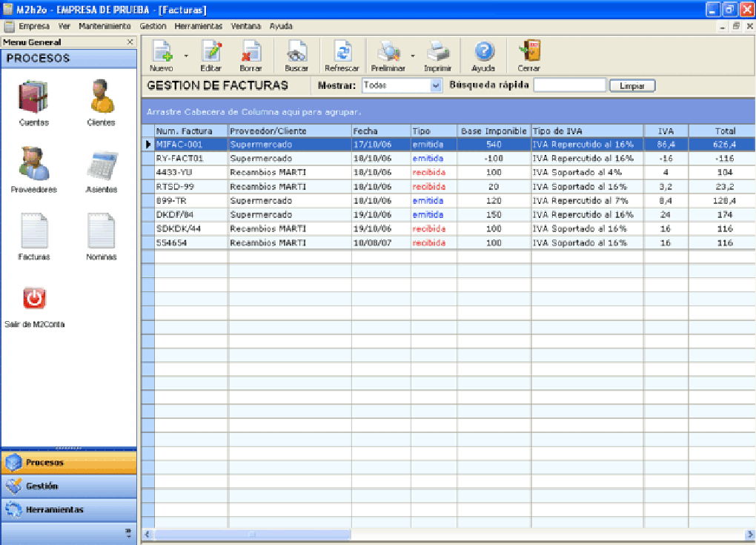Select invoice row 899-TR
This screenshot has width=756, height=545.
454,201
